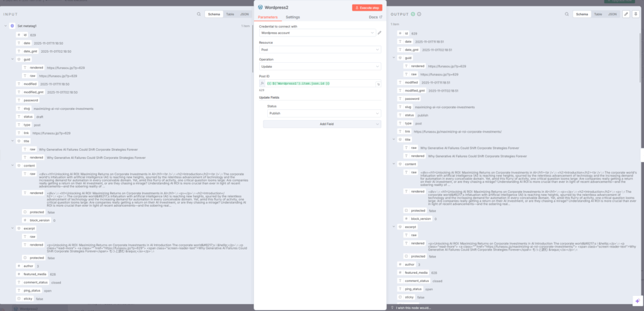Open the Status dropdown showing Publish
The width and height of the screenshot is (644, 311).
tap(323, 114)
